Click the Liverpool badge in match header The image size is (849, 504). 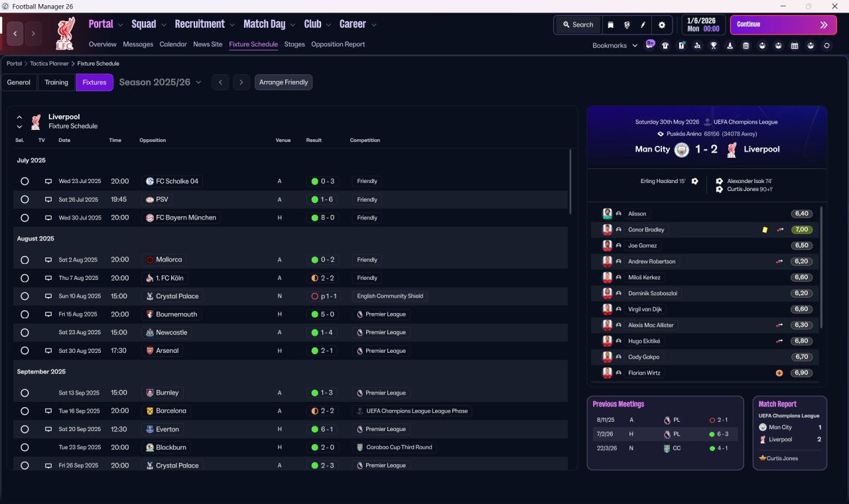(732, 149)
